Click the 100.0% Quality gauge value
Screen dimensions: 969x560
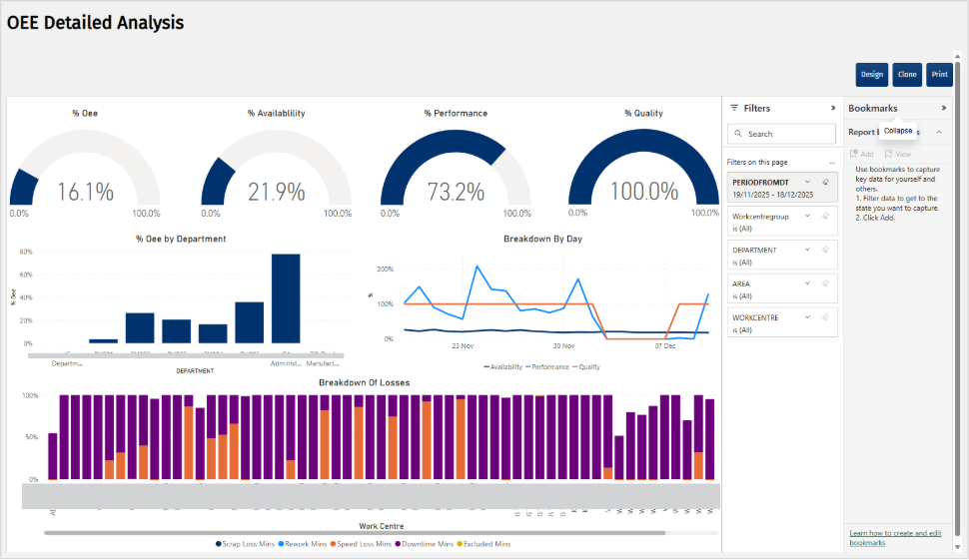(644, 192)
